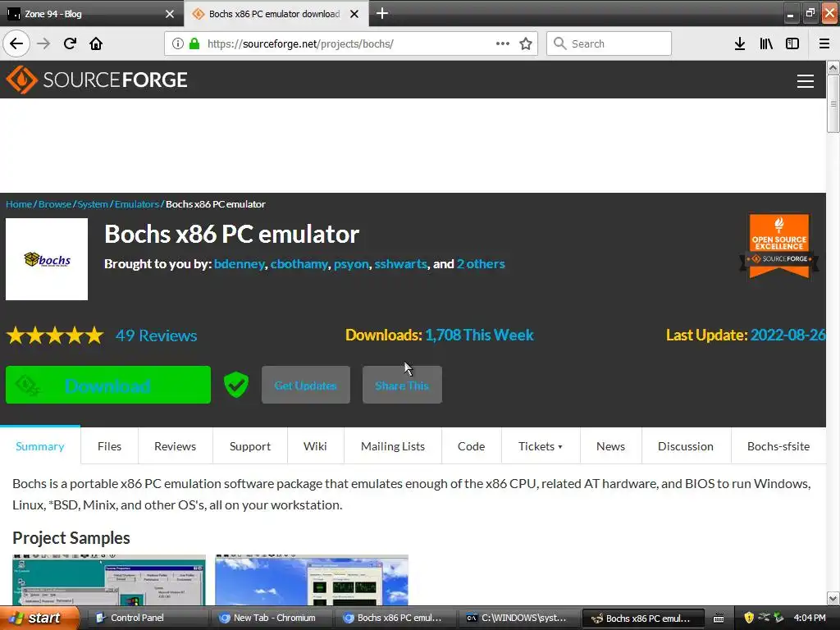
Task: Reload the page with the refresh icon
Action: [x=70, y=43]
